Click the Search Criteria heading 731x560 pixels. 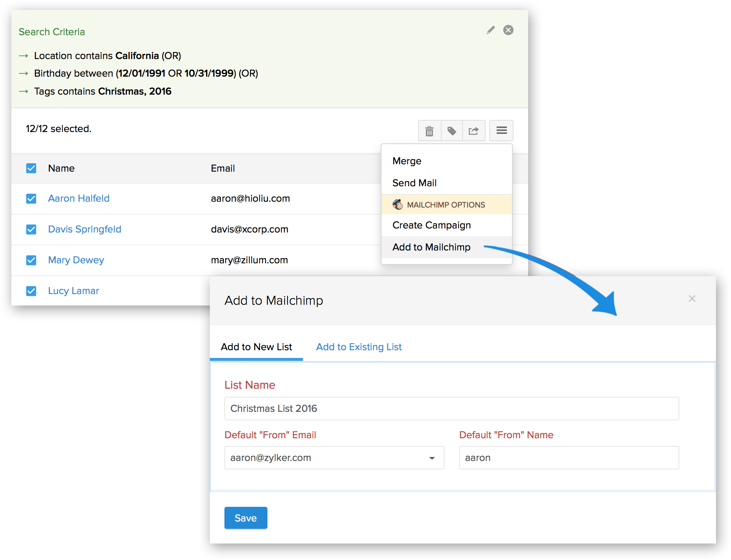pos(52,32)
